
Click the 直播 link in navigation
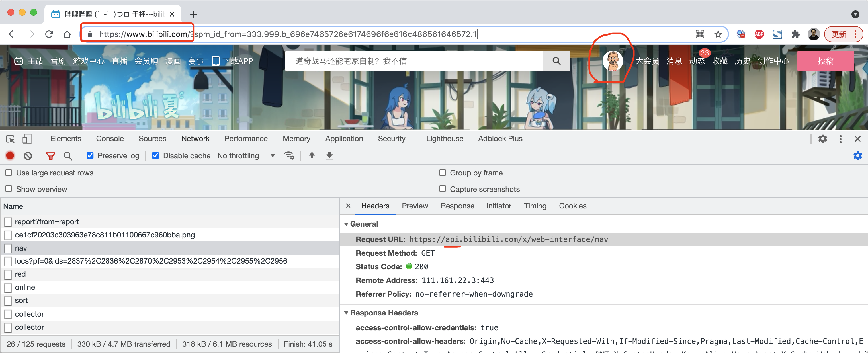(x=119, y=61)
